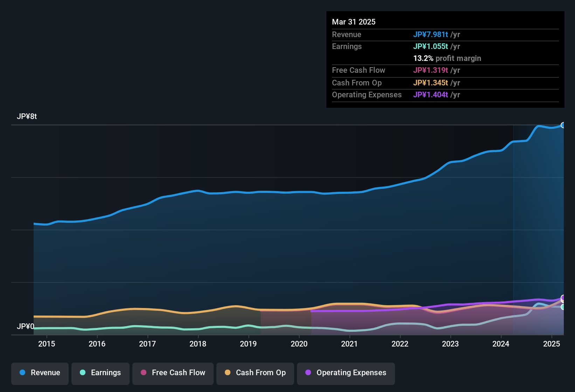Toggle the Revenue series legend button
The width and height of the screenshot is (575, 392).
[x=40, y=373]
